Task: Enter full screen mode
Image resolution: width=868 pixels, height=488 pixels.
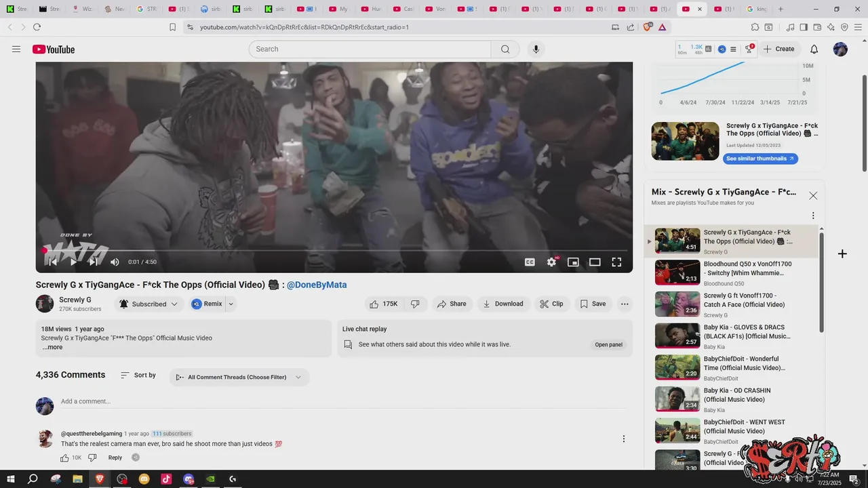Action: 616,262
